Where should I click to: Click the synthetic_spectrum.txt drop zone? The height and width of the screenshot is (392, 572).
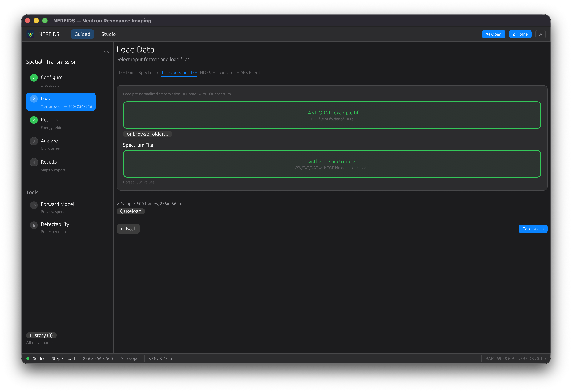pos(332,164)
